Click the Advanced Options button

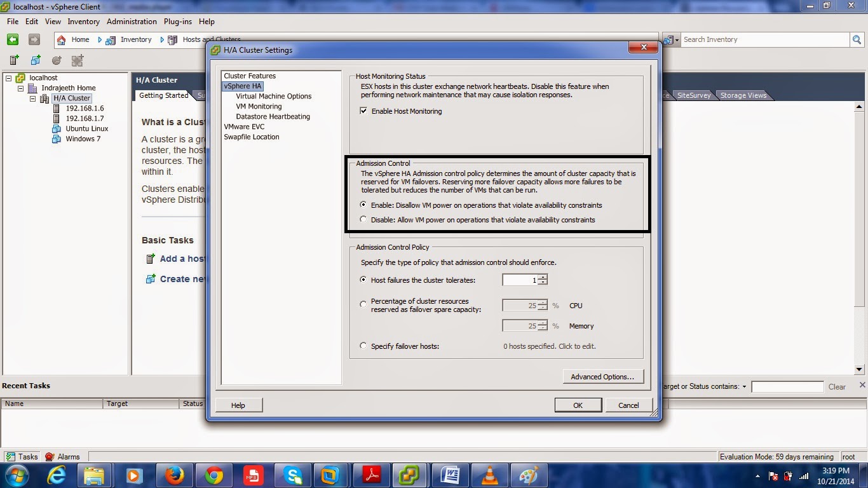pyautogui.click(x=602, y=376)
